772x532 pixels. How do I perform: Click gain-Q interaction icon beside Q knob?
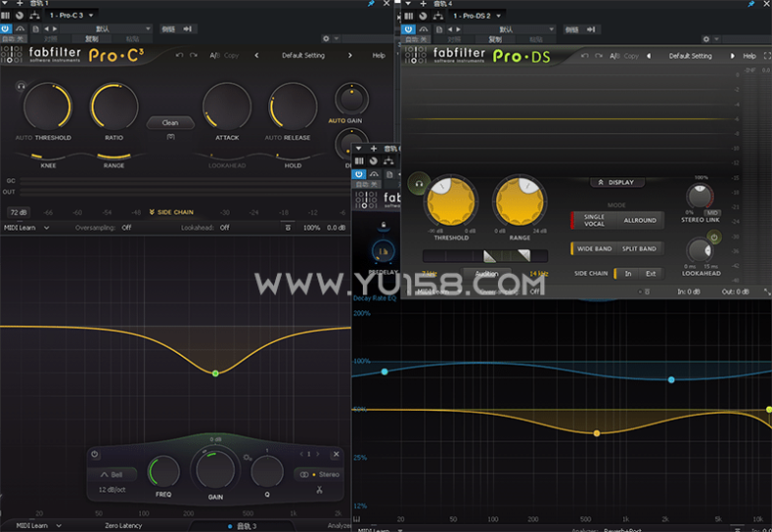click(x=247, y=458)
